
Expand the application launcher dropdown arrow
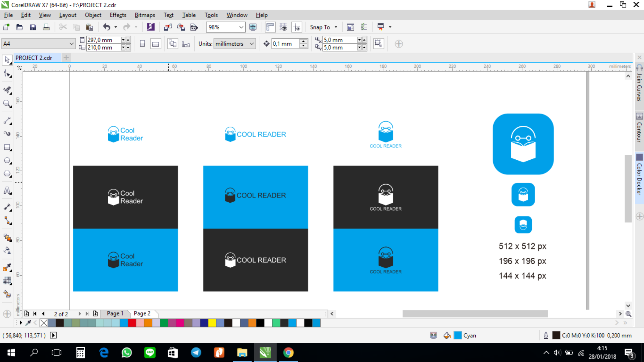point(390,27)
